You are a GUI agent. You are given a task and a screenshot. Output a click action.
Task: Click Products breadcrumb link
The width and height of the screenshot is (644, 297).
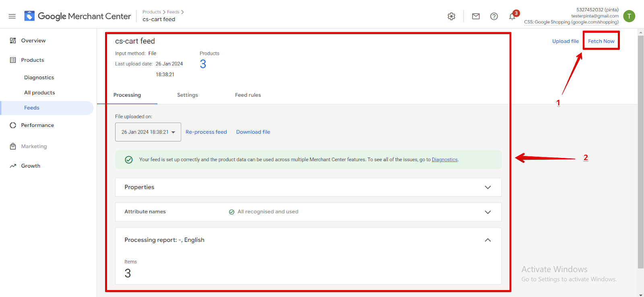pos(152,12)
